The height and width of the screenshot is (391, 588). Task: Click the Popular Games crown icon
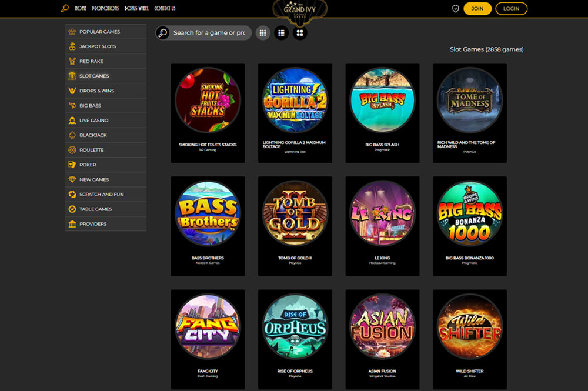[x=72, y=32]
